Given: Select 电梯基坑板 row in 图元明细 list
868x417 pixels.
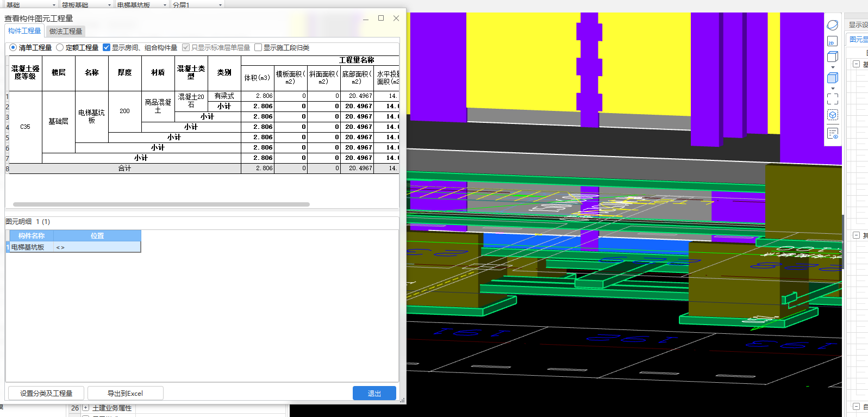Looking at the screenshot, I should [x=75, y=247].
